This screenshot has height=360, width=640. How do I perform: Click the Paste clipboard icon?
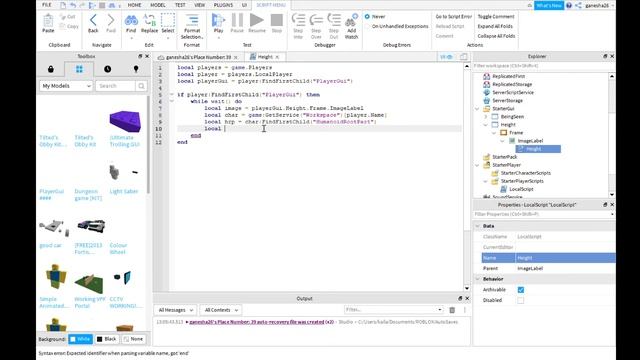point(48,20)
